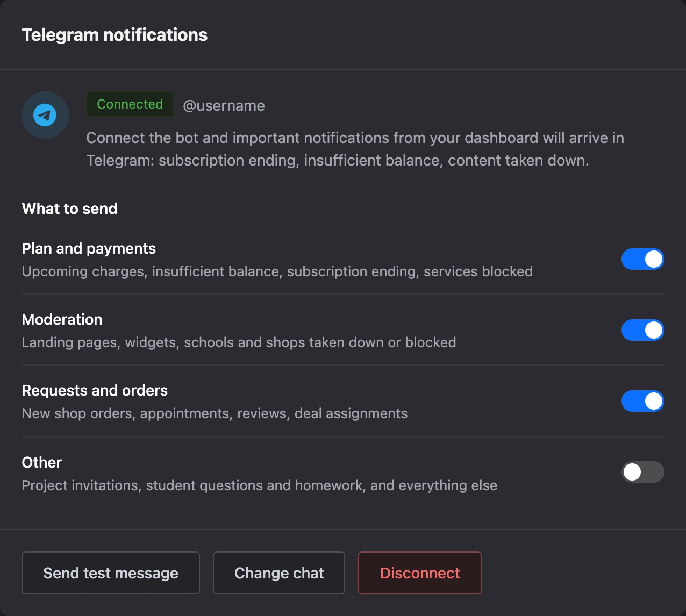Switch off Requests and orders toggle
The width and height of the screenshot is (686, 616).
[x=643, y=401]
